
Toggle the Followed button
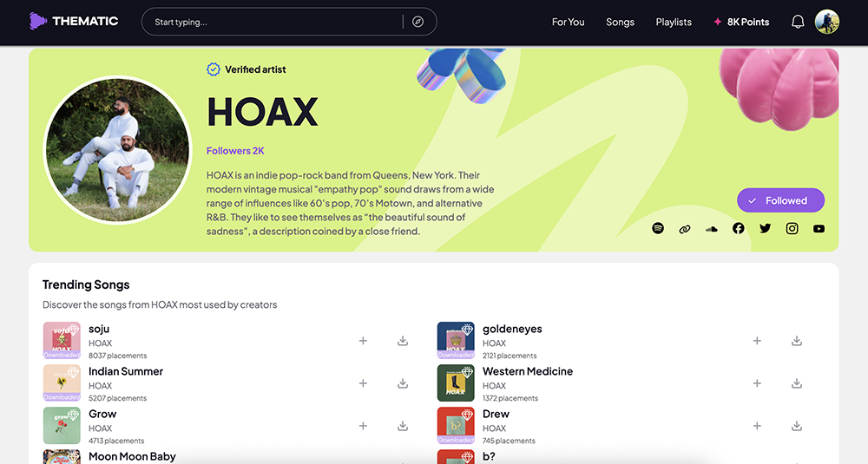tap(780, 200)
